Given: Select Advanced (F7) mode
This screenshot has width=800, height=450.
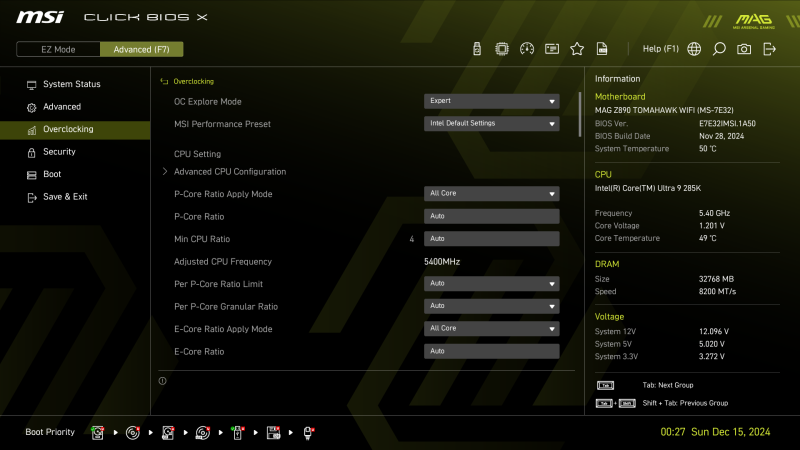Looking at the screenshot, I should 142,49.
